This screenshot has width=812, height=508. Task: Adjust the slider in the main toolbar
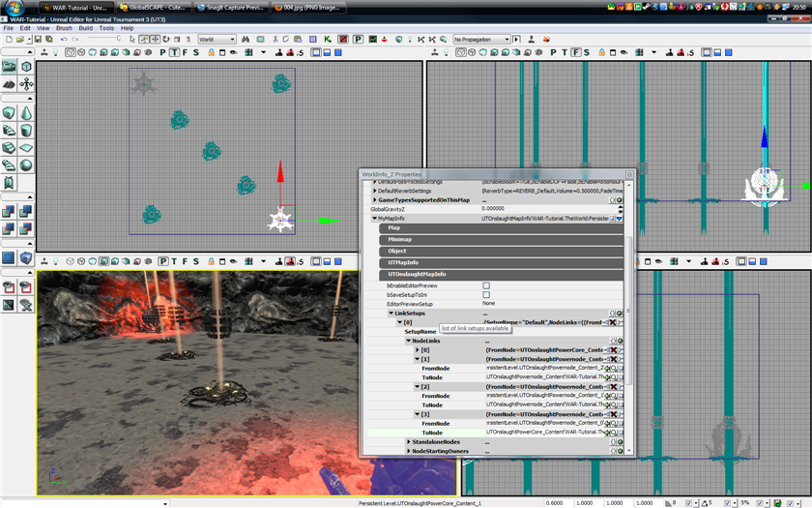pyautogui.click(x=103, y=39)
